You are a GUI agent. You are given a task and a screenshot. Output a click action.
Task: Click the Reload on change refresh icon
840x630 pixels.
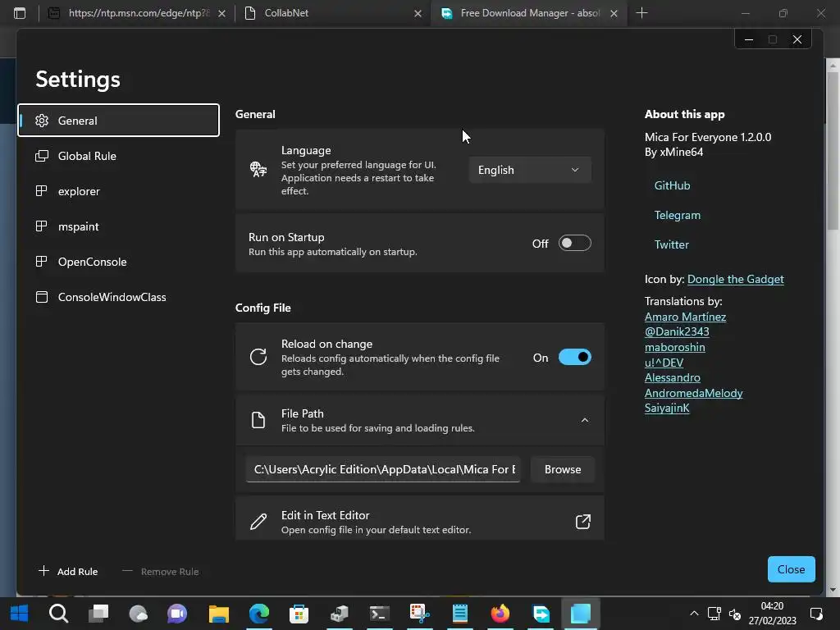pos(258,357)
